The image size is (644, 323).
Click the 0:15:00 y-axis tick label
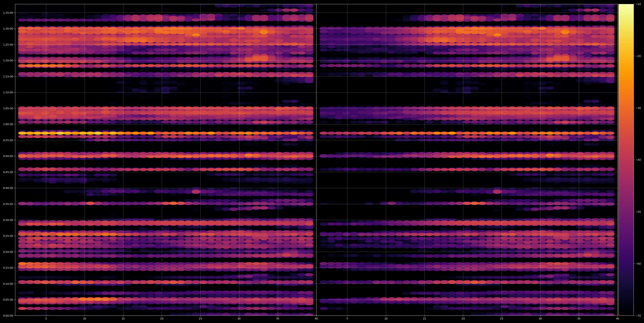pyautogui.click(x=8, y=268)
